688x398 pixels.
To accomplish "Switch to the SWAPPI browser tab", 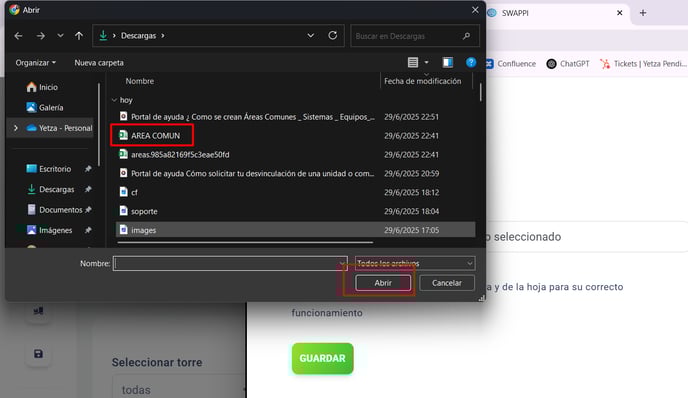I will (x=553, y=13).
